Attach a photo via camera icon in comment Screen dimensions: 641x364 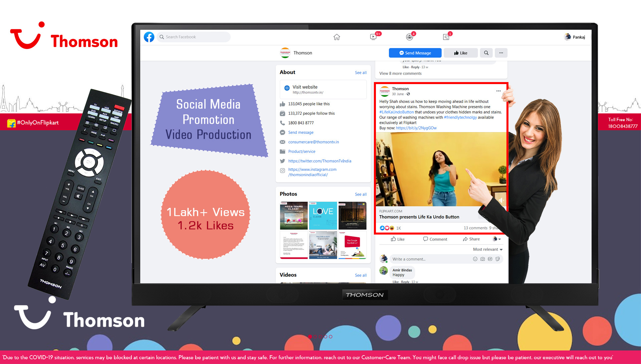(483, 259)
